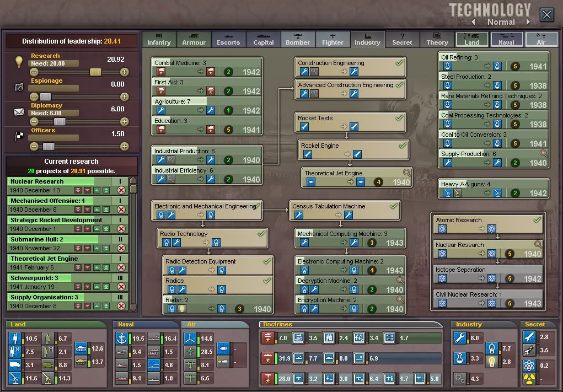Switch to previous difficulty with left arrow
The image size is (563, 392).
(473, 22)
